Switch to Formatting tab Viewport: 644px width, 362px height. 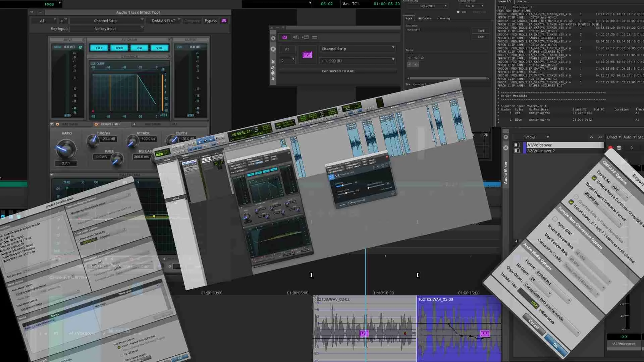coord(443,18)
